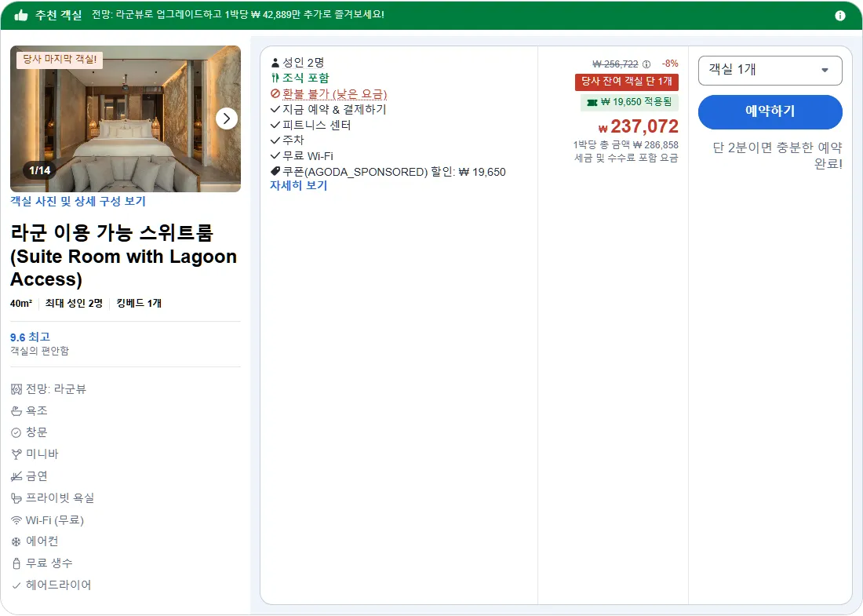Click info icon beside ₩256,722 price
The width and height of the screenshot is (863, 616).
(646, 64)
